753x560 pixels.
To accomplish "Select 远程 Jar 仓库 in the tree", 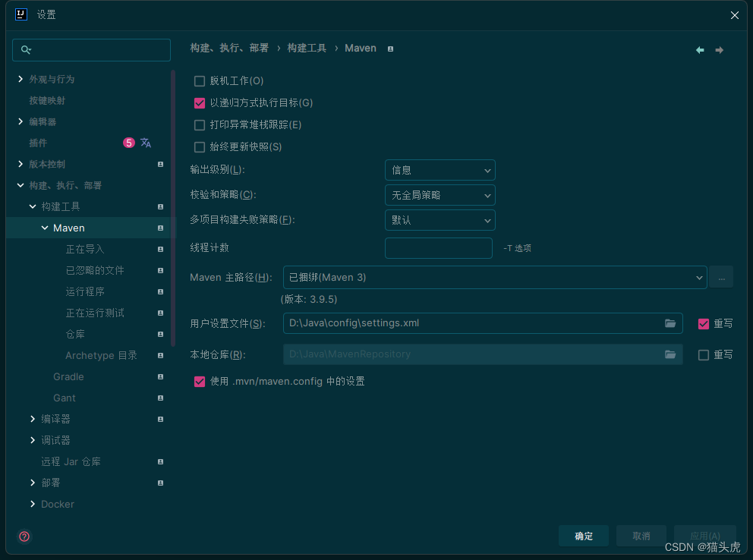I will (x=71, y=461).
